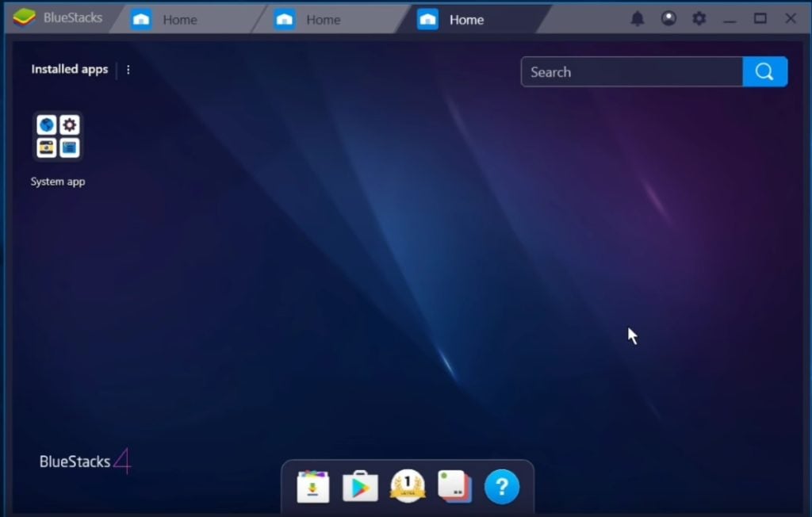Click the Ultra badge icon in the dock
Screen dimensions: 812x517
[406, 486]
